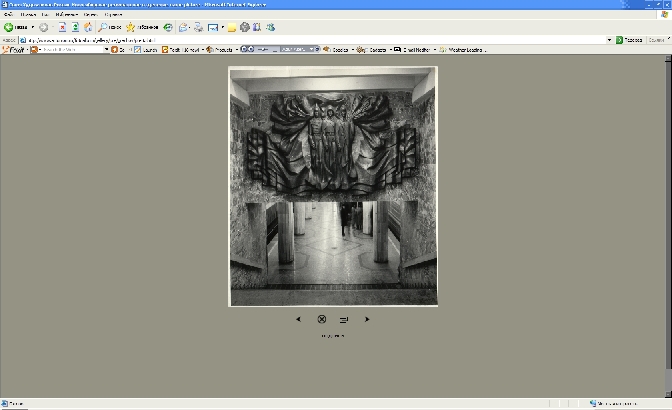Click the Launch toolbar button
The height and width of the screenshot is (410, 672).
tap(146, 50)
